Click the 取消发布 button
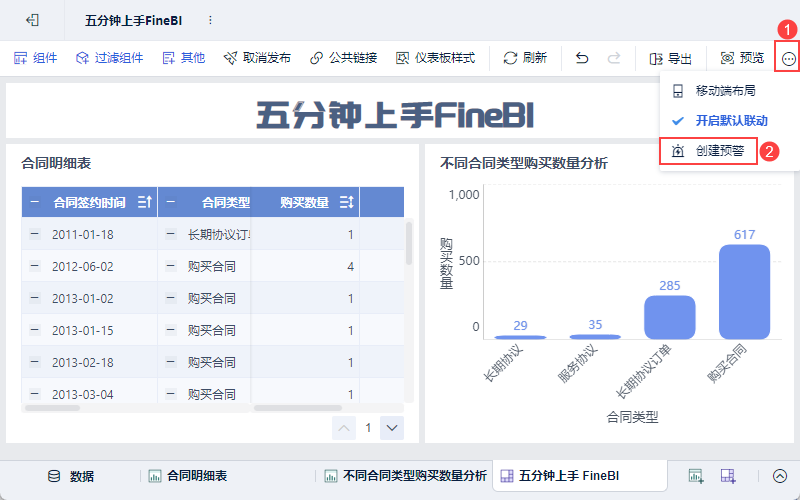Screen dimensions: 800x500 click(x=257, y=58)
